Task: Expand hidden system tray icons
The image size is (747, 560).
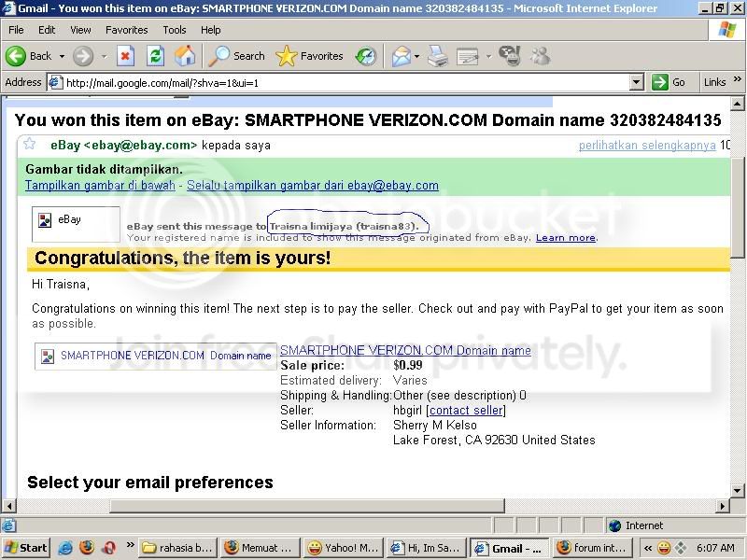Action: click(x=647, y=548)
